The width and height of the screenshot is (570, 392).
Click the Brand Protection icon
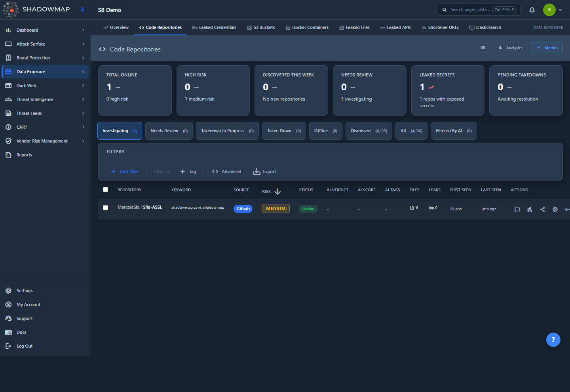point(8,58)
